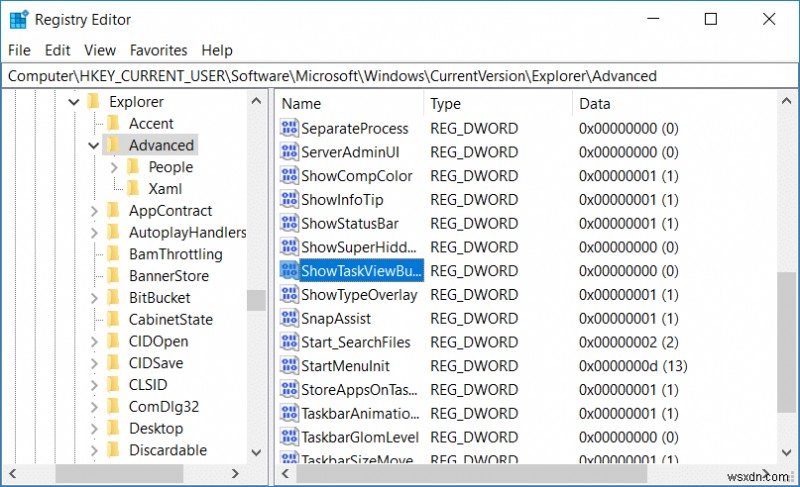Click the registry path address bar
Viewport: 800px width, 487px height.
[x=400, y=76]
